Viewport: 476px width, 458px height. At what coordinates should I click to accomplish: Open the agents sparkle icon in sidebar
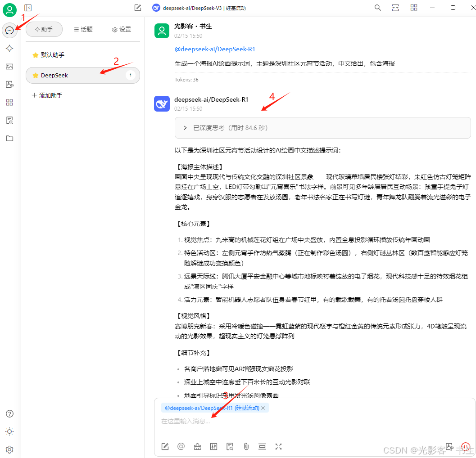click(9, 49)
